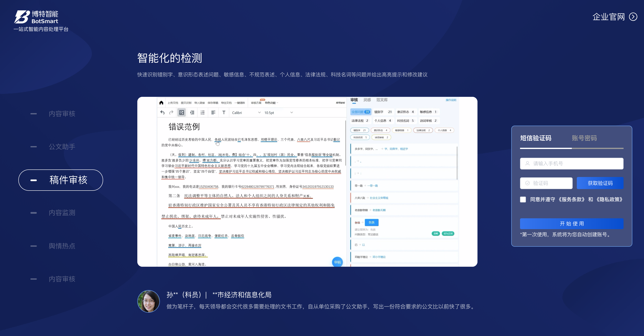Click the green 忽略 pill button
This screenshot has height=336, width=644.
436,234
